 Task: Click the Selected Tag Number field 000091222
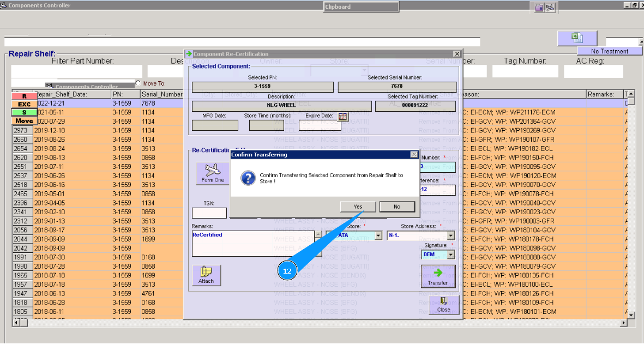click(415, 106)
